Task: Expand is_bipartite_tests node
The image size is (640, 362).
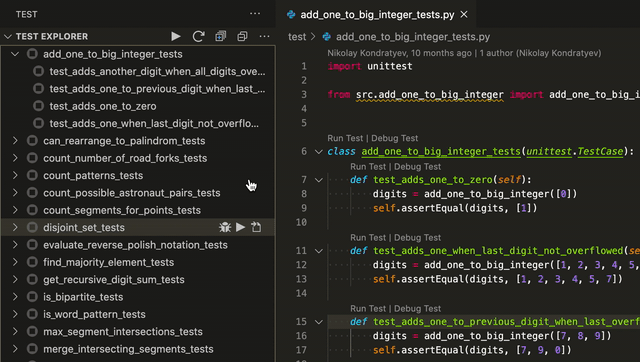Action: (15, 297)
